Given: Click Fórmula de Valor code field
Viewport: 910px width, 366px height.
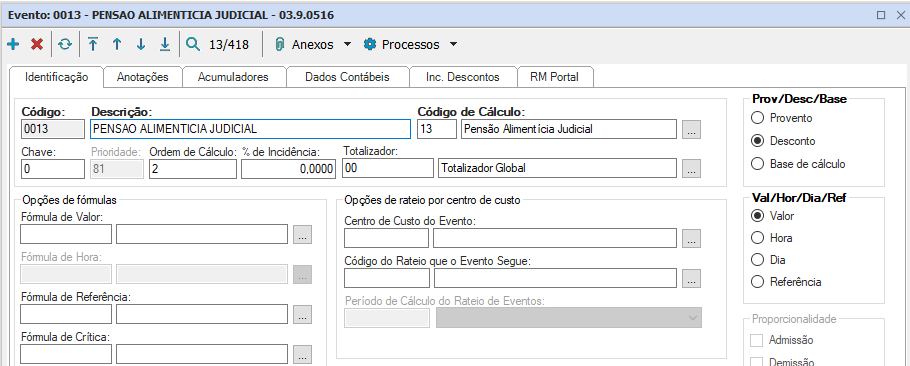Looking at the screenshot, I should coord(66,234).
